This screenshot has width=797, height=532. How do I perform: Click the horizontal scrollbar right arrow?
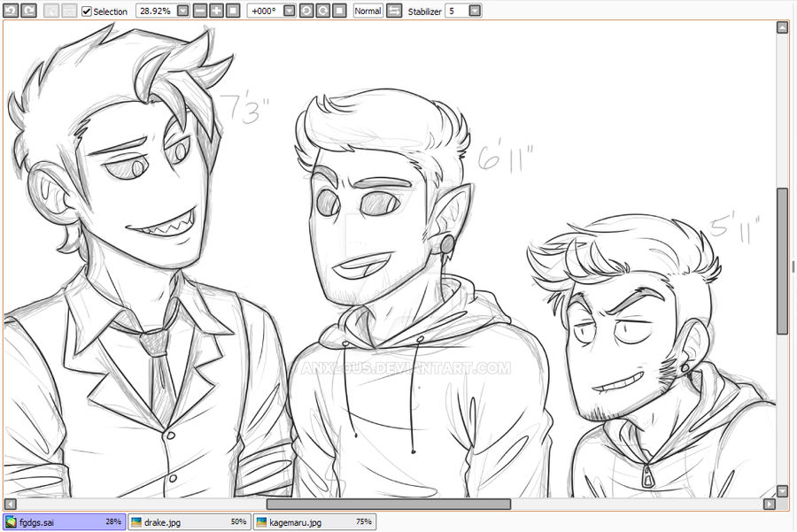tap(770, 504)
